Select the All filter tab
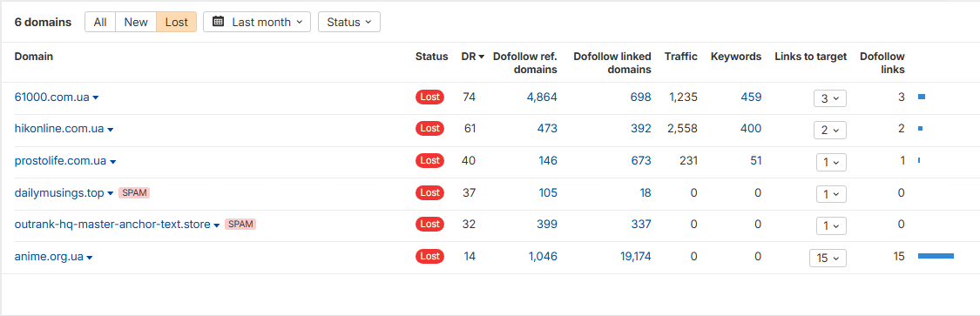This screenshot has height=316, width=980. [x=100, y=22]
